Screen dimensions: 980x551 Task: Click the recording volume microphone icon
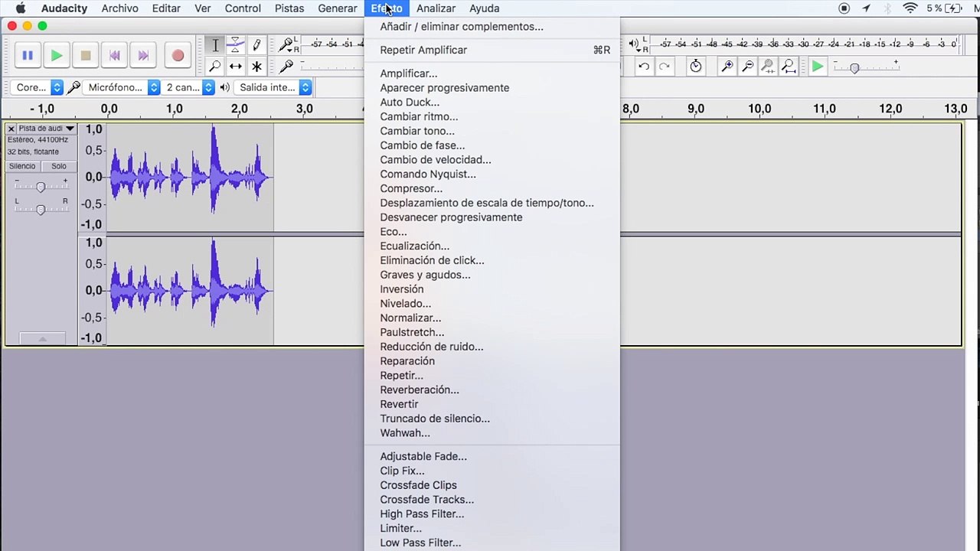286,67
